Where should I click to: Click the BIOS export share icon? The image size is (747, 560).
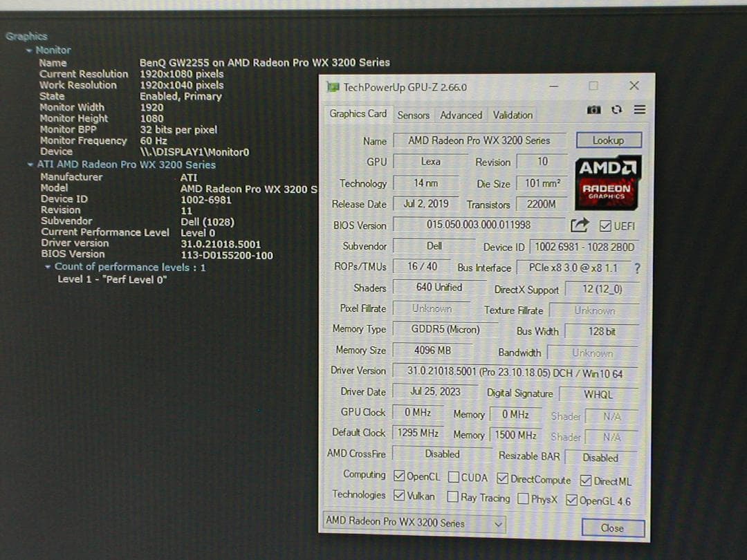point(580,225)
